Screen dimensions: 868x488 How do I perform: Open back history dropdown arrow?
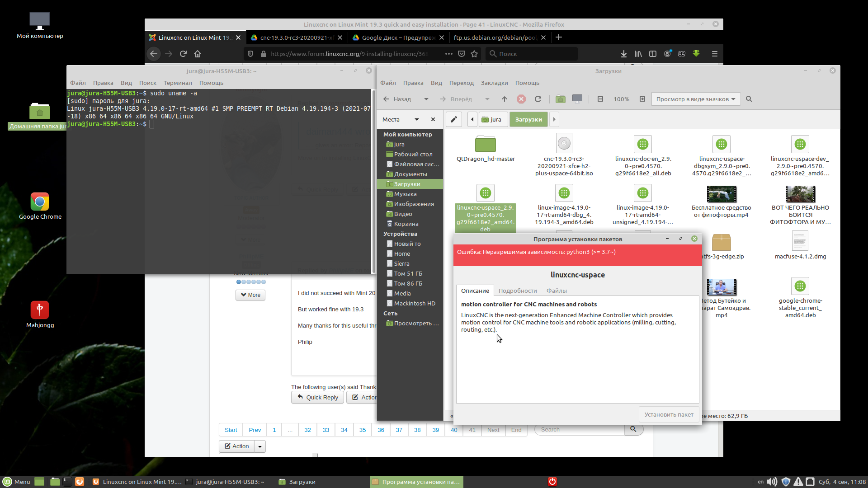426,99
